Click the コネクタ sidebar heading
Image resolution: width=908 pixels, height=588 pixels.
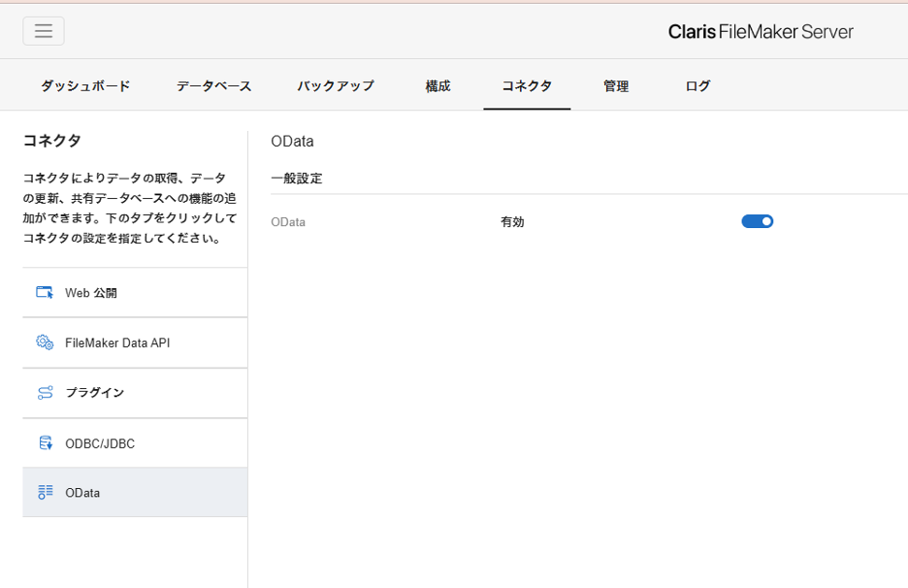[x=51, y=142]
